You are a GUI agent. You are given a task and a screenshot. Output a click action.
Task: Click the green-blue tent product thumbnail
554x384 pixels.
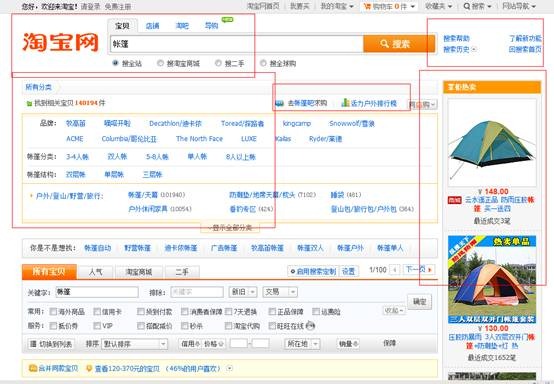click(492, 142)
